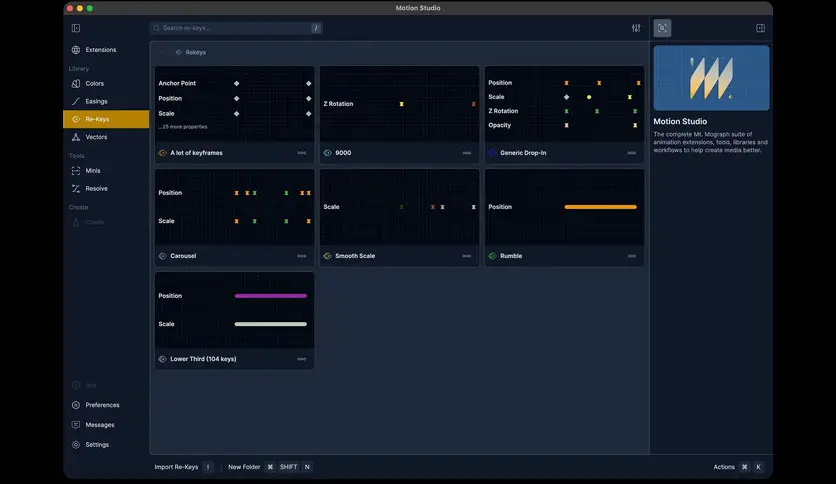Click the Colors swatch icon in sidebar
Viewport: 836px width, 484px height.
(x=76, y=84)
